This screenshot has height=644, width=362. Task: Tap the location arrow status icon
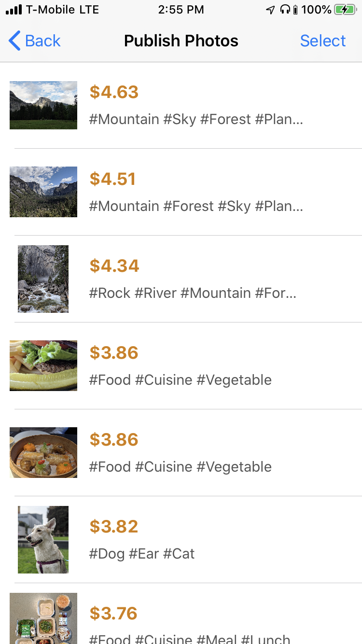(270, 10)
